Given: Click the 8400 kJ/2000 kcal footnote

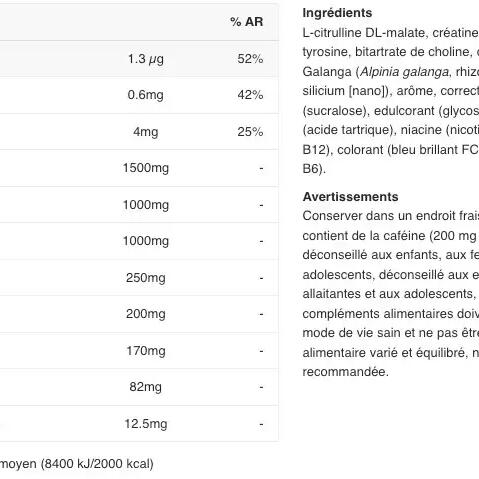Looking at the screenshot, I should pyautogui.click(x=97, y=464).
